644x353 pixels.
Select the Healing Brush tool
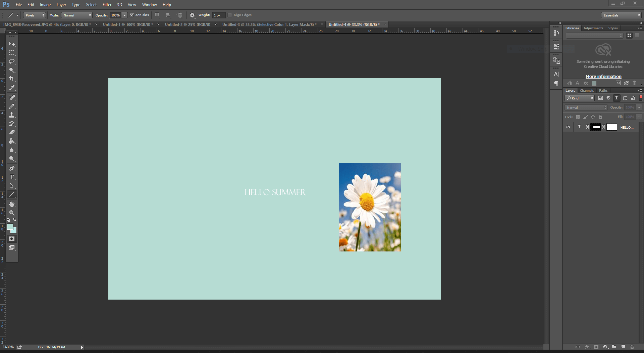tap(12, 97)
